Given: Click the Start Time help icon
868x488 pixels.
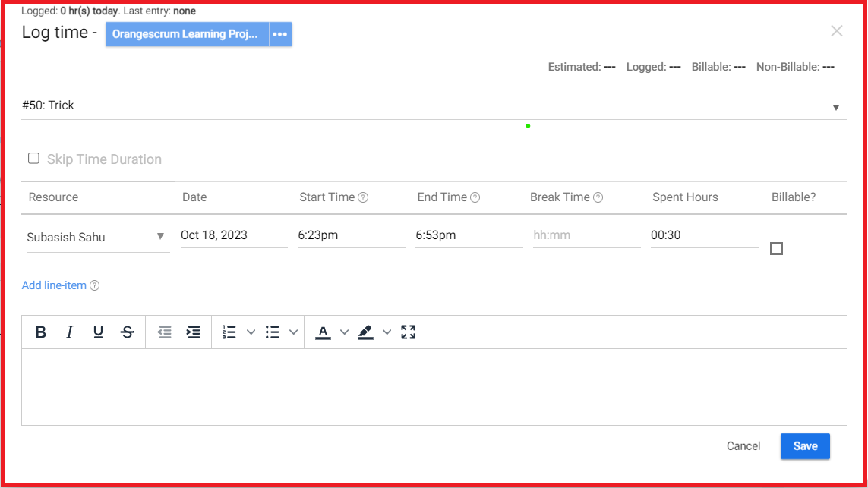Looking at the screenshot, I should click(x=363, y=197).
